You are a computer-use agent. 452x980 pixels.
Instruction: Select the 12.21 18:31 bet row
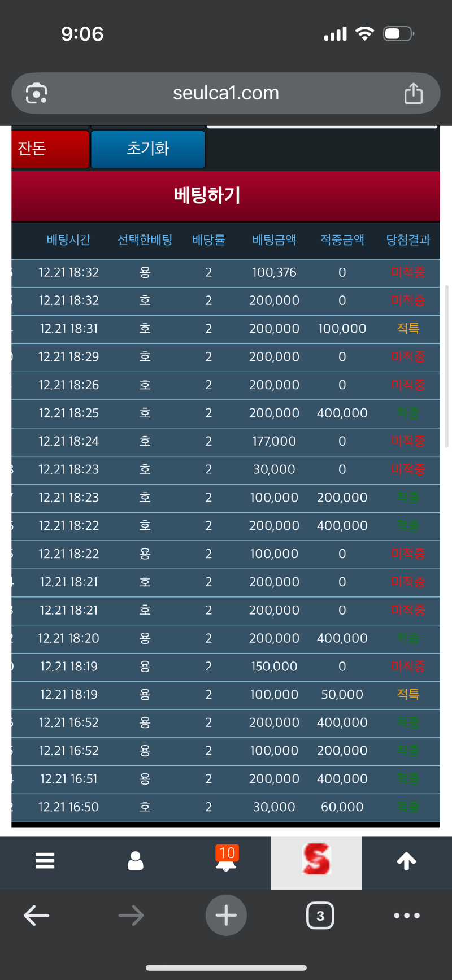click(226, 329)
